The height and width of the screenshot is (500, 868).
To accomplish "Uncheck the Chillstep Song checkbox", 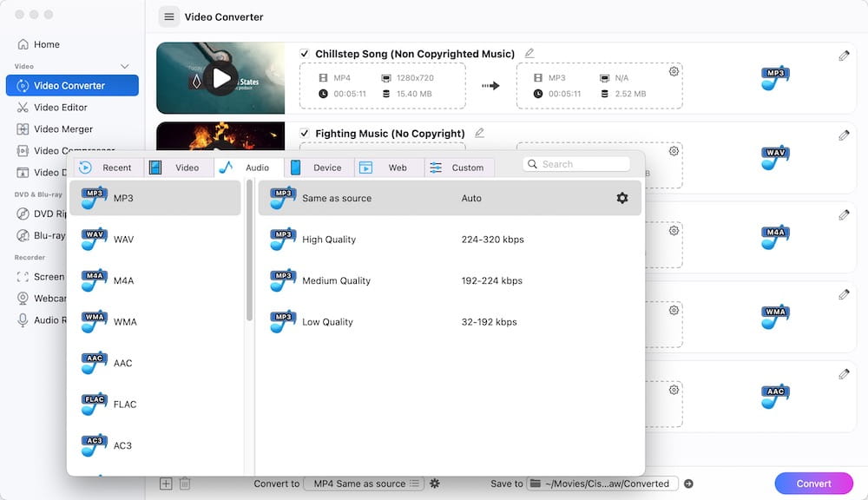I will [x=304, y=54].
